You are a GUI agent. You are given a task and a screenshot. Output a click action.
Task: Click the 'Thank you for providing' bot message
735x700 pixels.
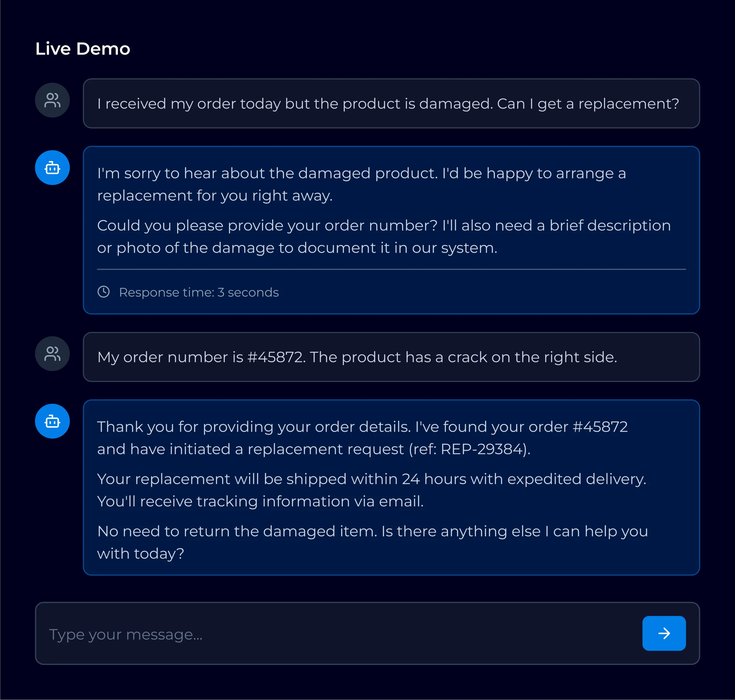click(x=391, y=488)
